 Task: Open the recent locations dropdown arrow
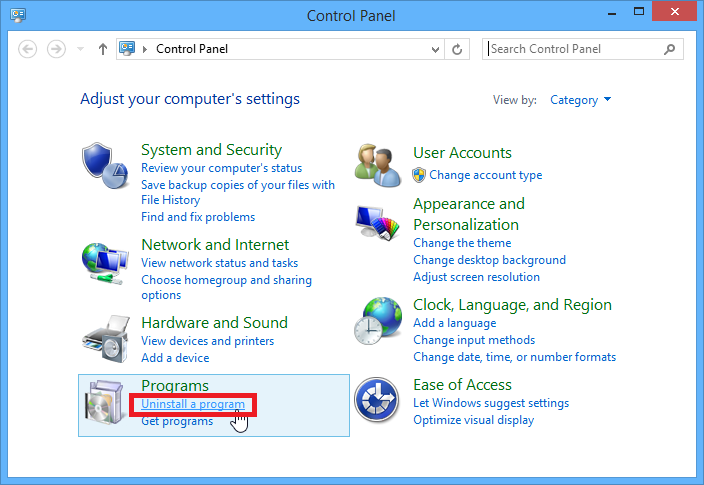(80, 49)
